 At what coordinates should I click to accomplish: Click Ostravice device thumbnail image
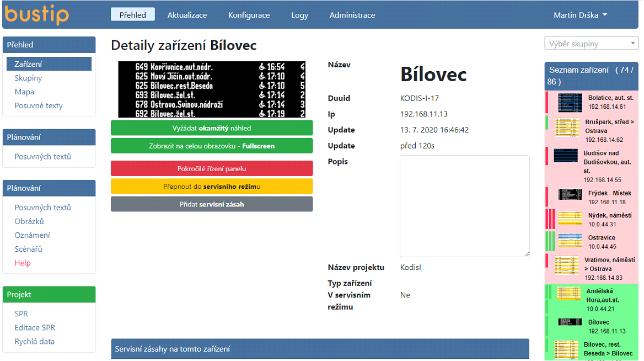coord(570,240)
